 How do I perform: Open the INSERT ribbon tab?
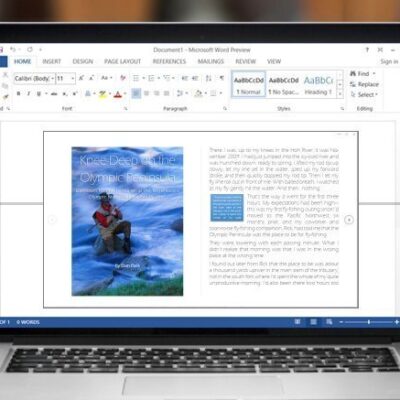(52, 61)
